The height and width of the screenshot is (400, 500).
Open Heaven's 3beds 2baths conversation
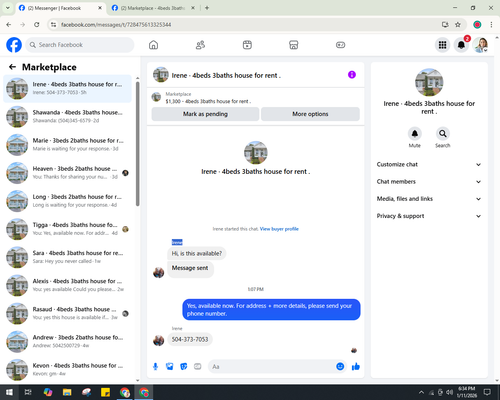pos(67,173)
